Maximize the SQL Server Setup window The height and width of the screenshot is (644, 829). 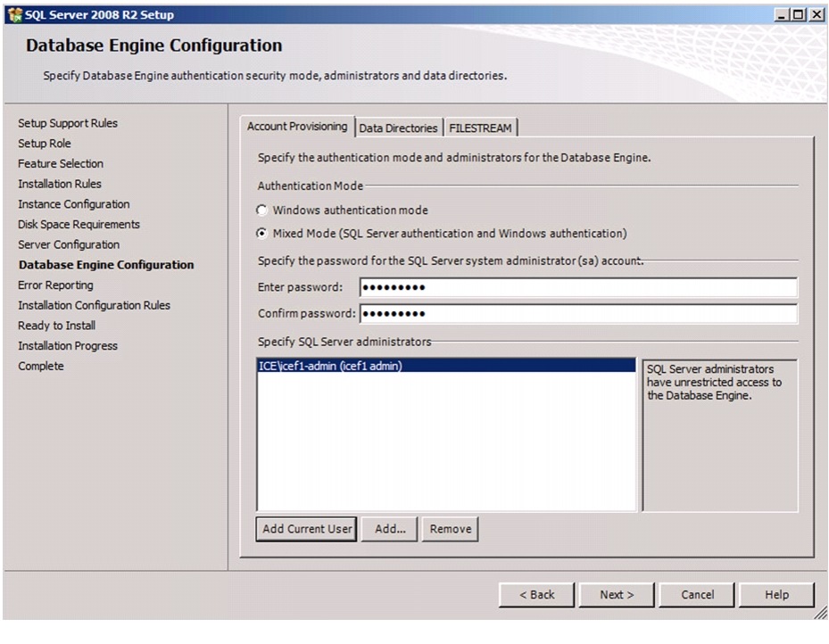click(799, 15)
